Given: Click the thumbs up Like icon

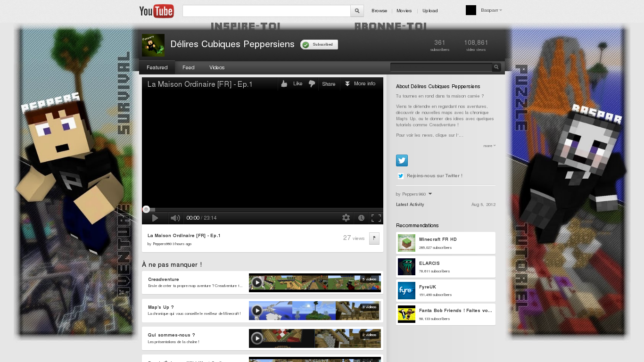Looking at the screenshot, I should pos(284,84).
